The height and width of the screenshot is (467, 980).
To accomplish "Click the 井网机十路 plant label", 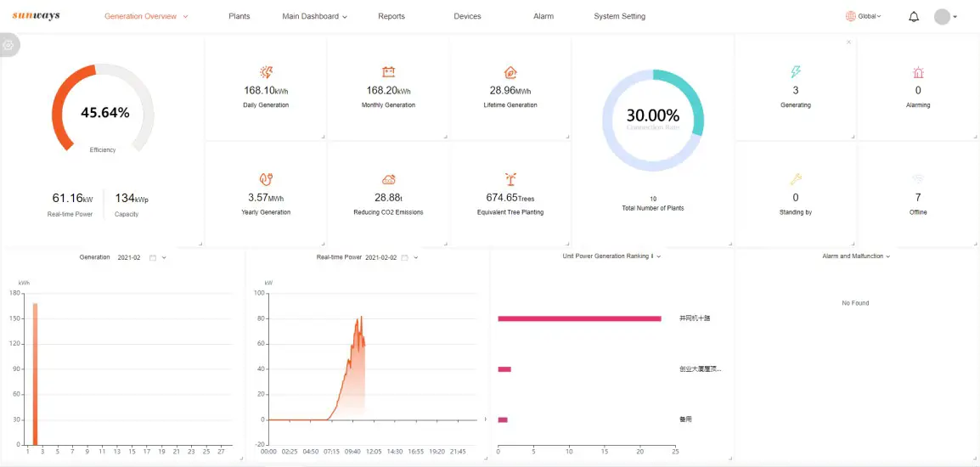I will tap(695, 318).
